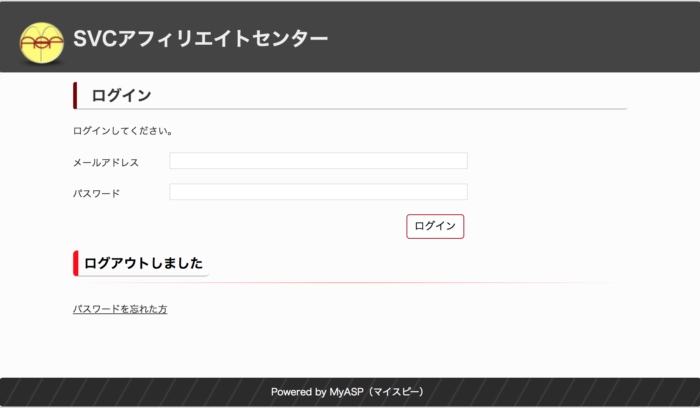Focus the メールアドレス input field
This screenshot has width=700, height=408.
click(x=318, y=161)
